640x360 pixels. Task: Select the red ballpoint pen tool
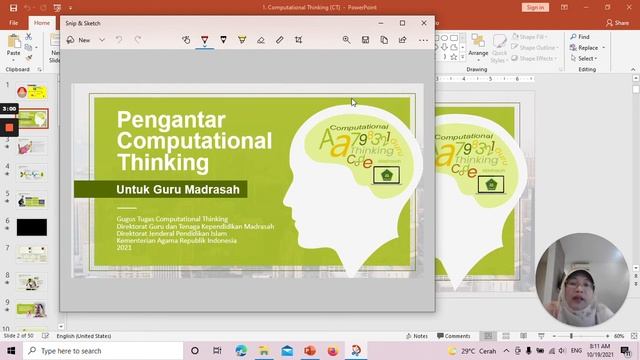pyautogui.click(x=204, y=40)
